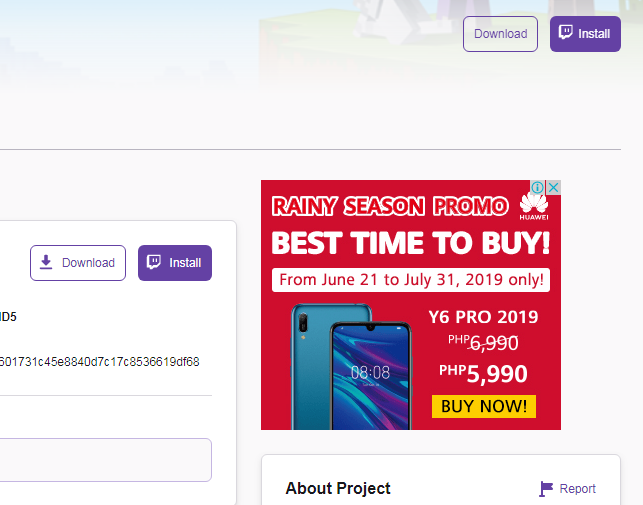Click the ad info (AdChoices) icon
The image size is (643, 505).
(x=537, y=188)
